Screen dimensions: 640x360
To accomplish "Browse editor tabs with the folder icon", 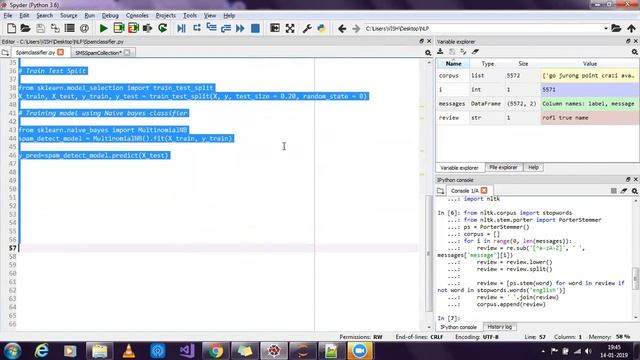I will pos(5,52).
